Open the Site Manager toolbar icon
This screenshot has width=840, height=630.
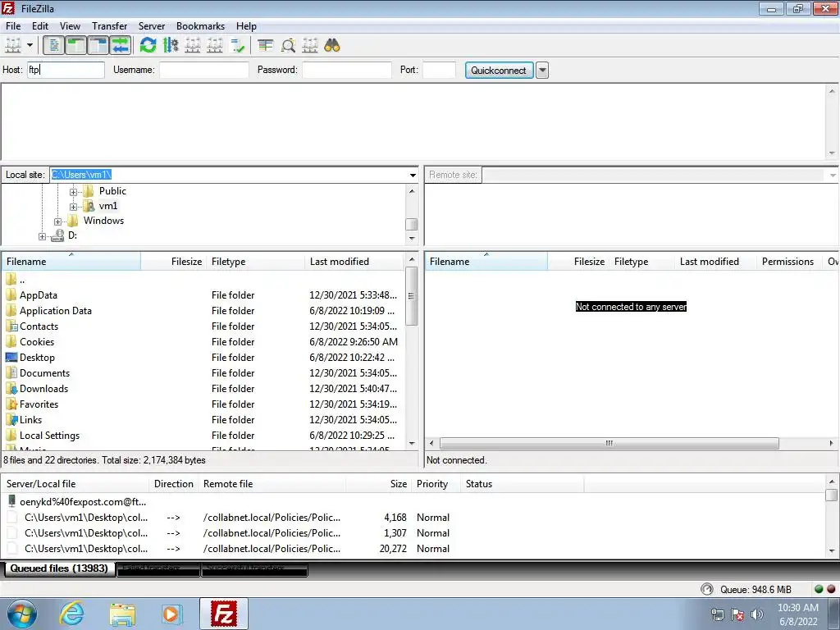pyautogui.click(x=13, y=46)
